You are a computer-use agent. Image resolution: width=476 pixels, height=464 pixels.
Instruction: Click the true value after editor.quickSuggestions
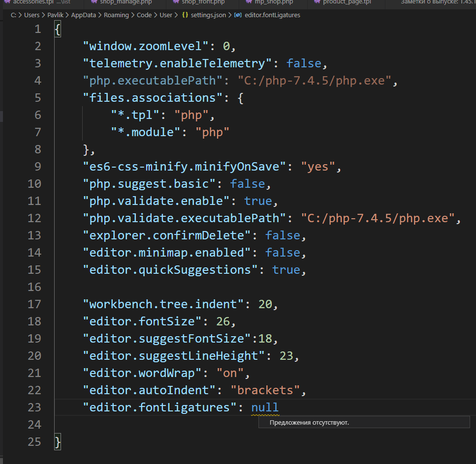tap(286, 270)
